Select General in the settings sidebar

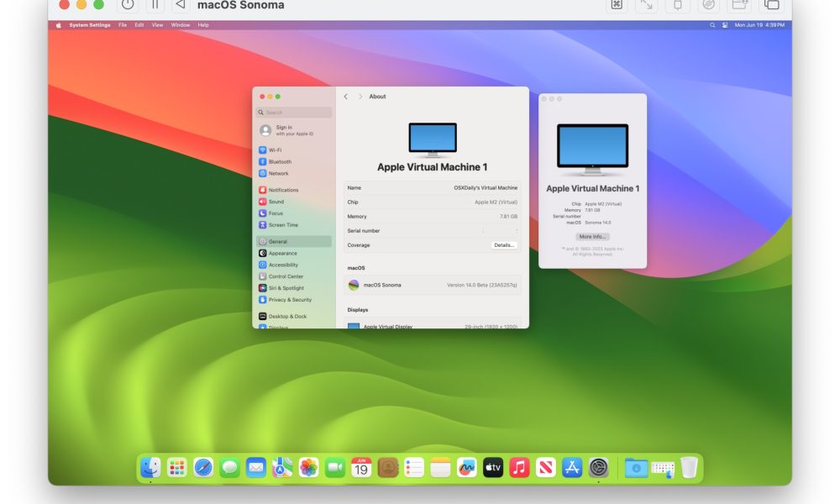click(x=294, y=242)
